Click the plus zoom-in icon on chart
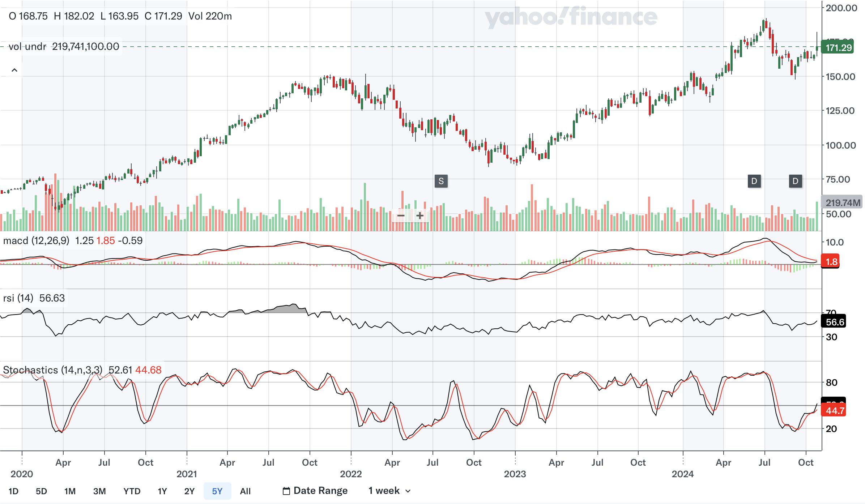Viewport: 865px width, 504px height. click(420, 216)
